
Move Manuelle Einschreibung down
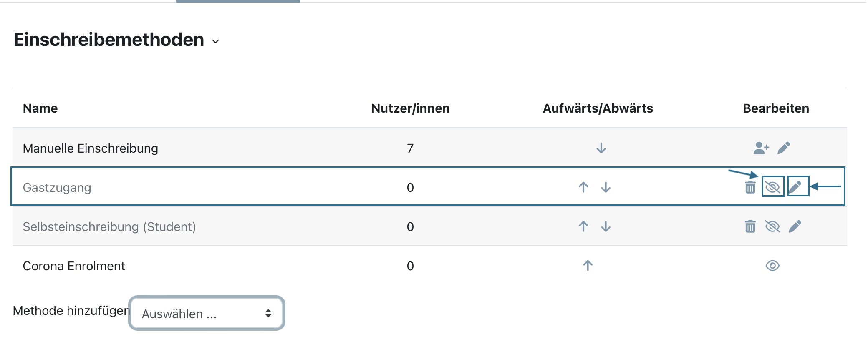point(601,148)
